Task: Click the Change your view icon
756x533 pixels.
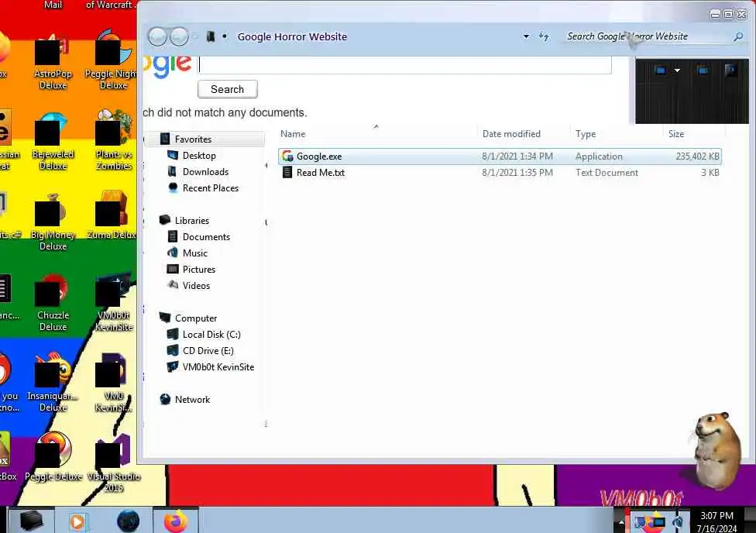Action: tap(660, 70)
